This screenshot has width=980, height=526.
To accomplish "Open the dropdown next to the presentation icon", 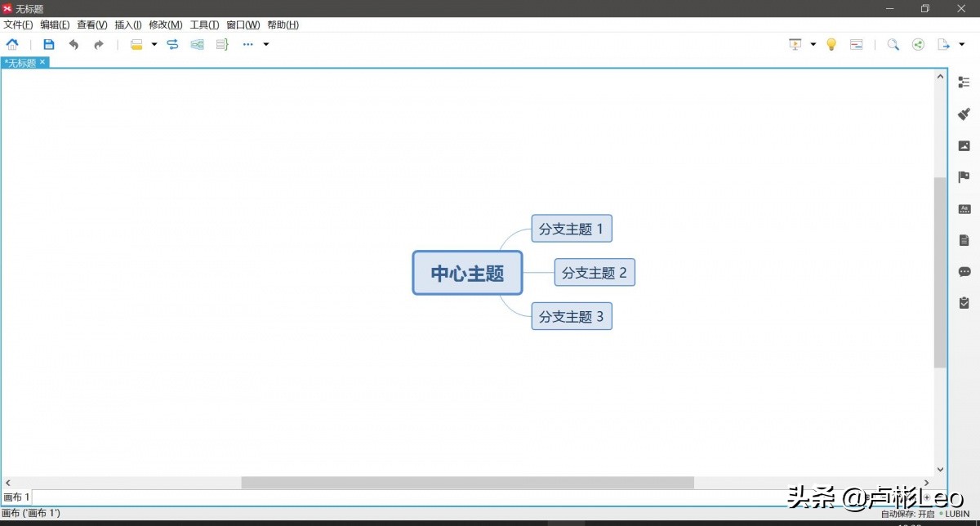I will click(x=813, y=44).
